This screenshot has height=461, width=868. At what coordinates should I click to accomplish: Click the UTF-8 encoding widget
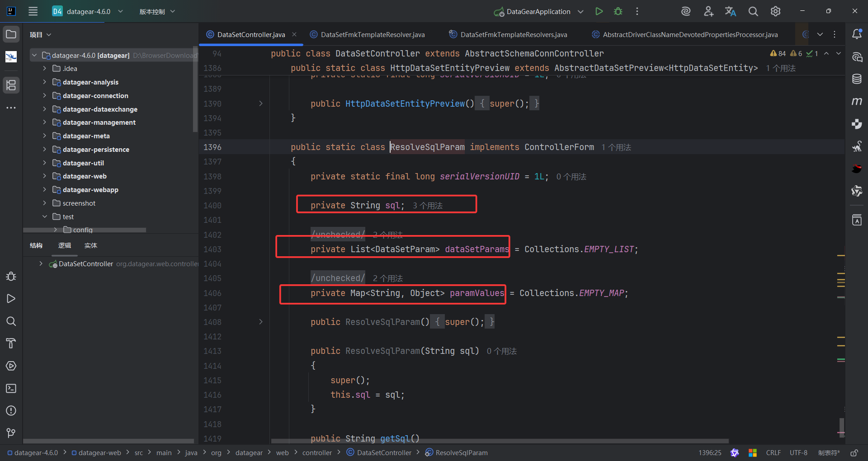[x=798, y=453]
